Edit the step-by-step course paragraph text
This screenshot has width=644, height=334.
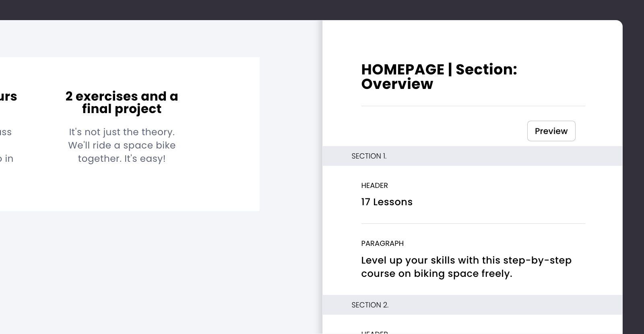(466, 267)
